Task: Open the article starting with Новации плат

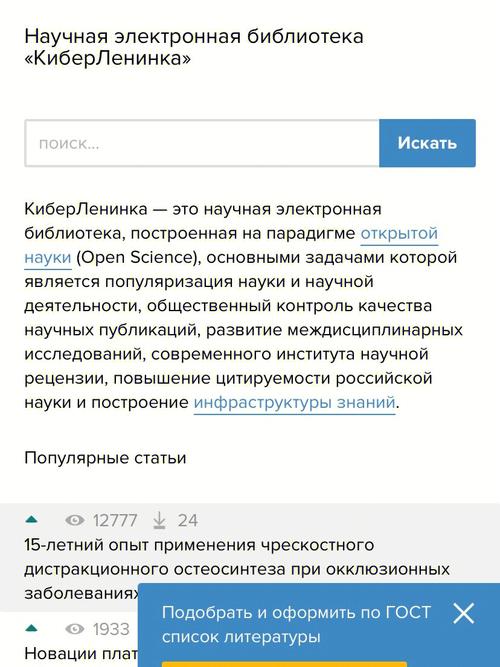Action: (81, 653)
